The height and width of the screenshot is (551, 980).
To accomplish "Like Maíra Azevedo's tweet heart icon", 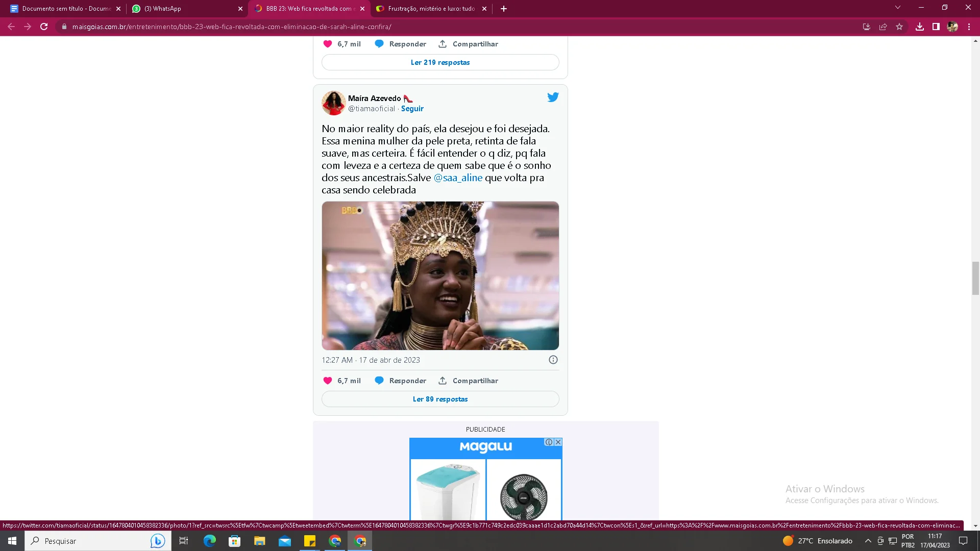I will [x=328, y=381].
